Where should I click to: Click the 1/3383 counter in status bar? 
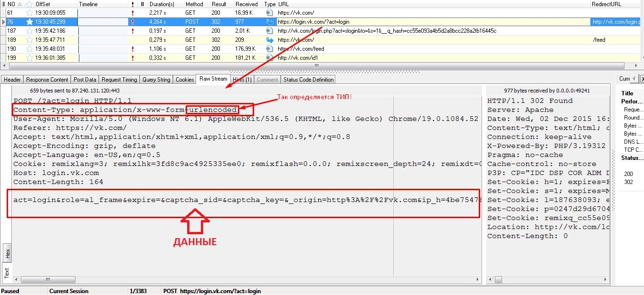click(x=138, y=291)
